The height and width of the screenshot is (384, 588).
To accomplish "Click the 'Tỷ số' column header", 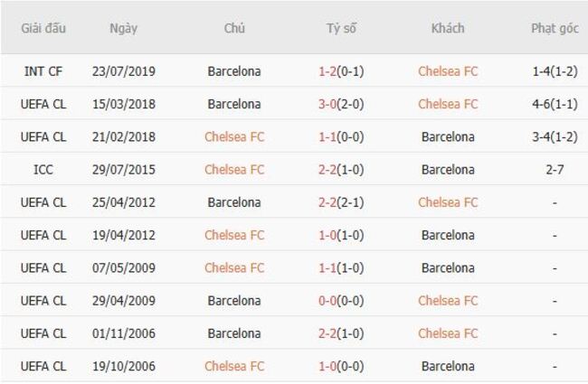I will click(341, 28).
